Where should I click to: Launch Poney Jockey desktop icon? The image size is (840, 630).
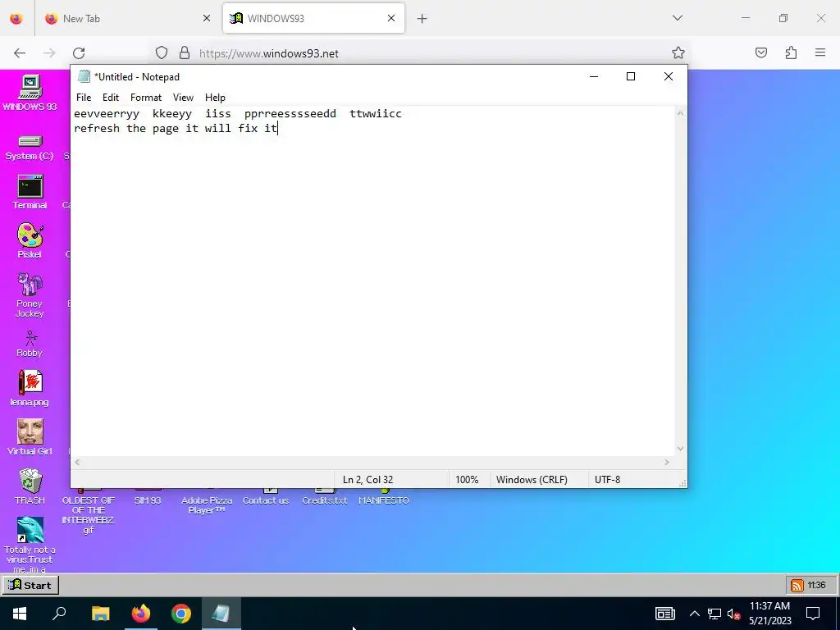click(30, 294)
